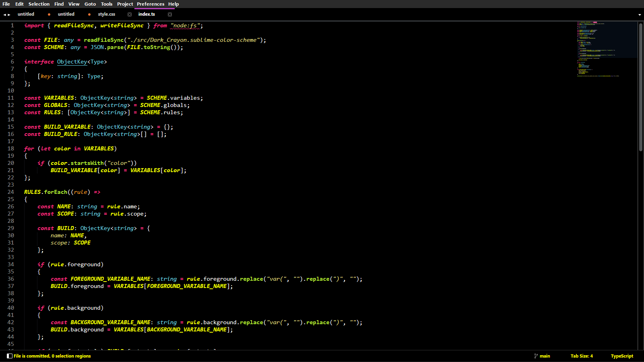The image size is (644, 362).
Task: Click the for keyword on line 18
Action: click(29, 148)
